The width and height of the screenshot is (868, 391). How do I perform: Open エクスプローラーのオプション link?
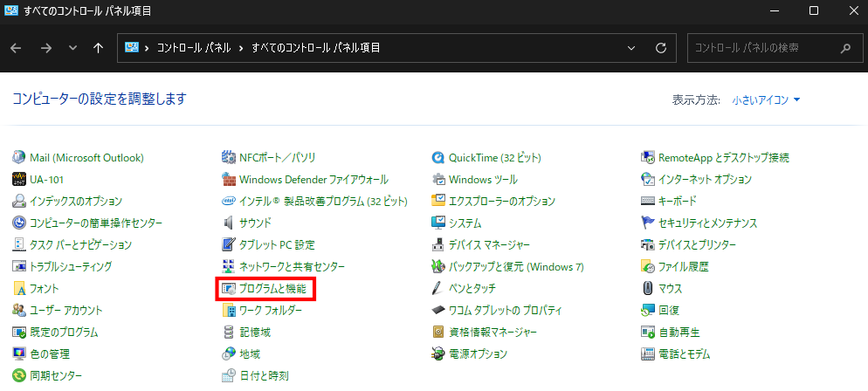pos(502,202)
